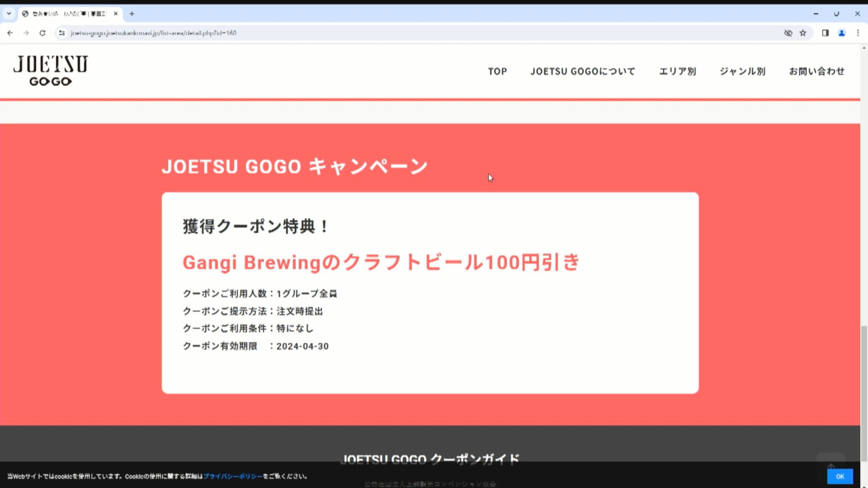Click the プライバシーポリシー link in cookie bar

233,476
